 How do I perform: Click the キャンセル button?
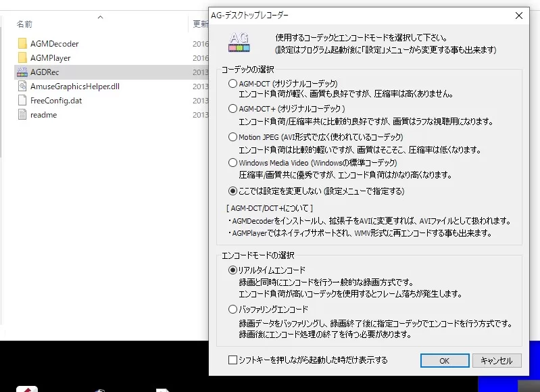click(x=497, y=361)
